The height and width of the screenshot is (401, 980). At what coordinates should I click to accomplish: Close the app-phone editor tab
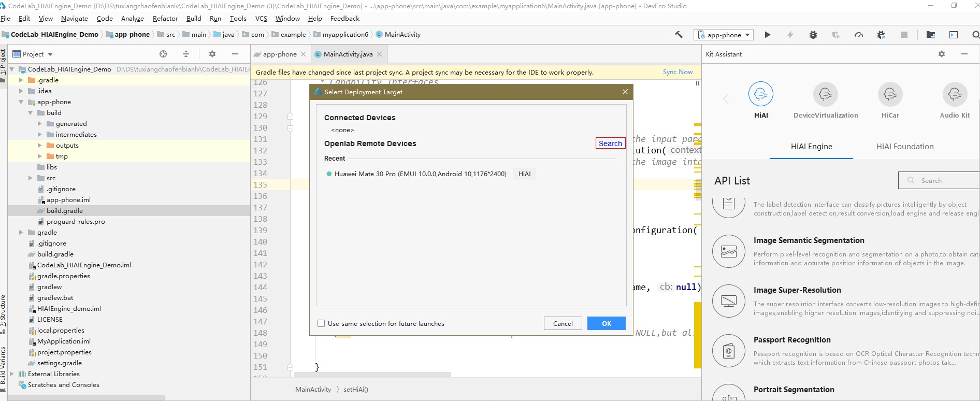(x=304, y=54)
